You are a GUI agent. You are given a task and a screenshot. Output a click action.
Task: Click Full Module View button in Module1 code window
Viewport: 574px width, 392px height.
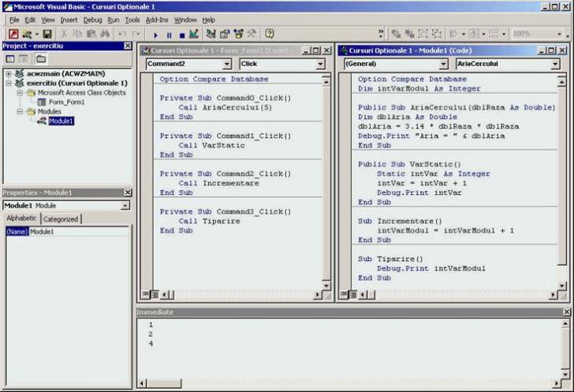point(352,294)
